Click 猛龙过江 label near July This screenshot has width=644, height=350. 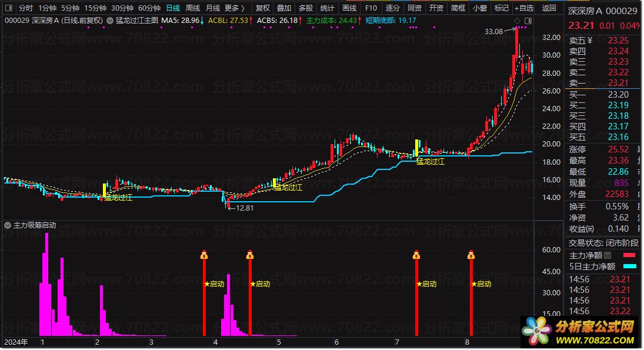[x=431, y=161]
